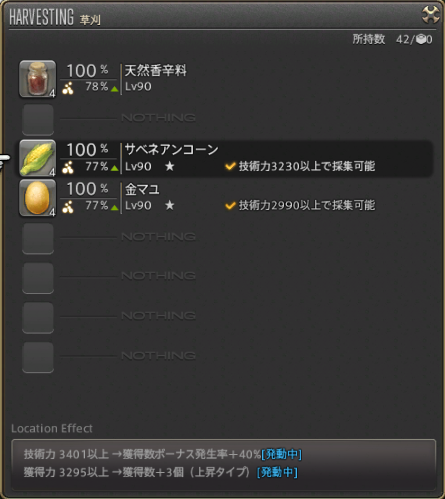
Task: Click the star icon next to サベネアンコーン Lv90
Action: (x=170, y=166)
